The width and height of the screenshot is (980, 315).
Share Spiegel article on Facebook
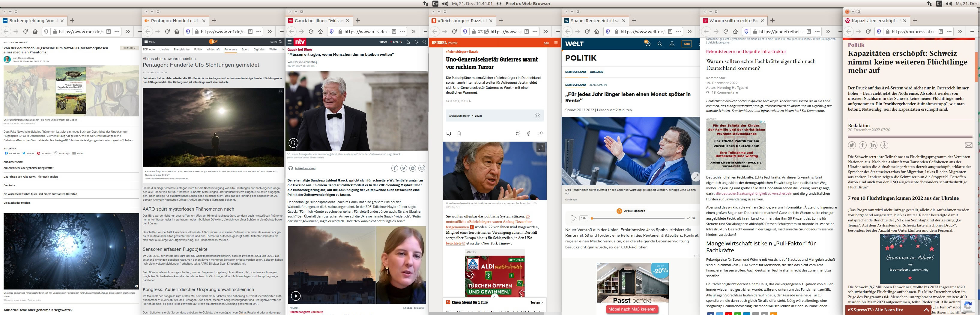coord(528,133)
